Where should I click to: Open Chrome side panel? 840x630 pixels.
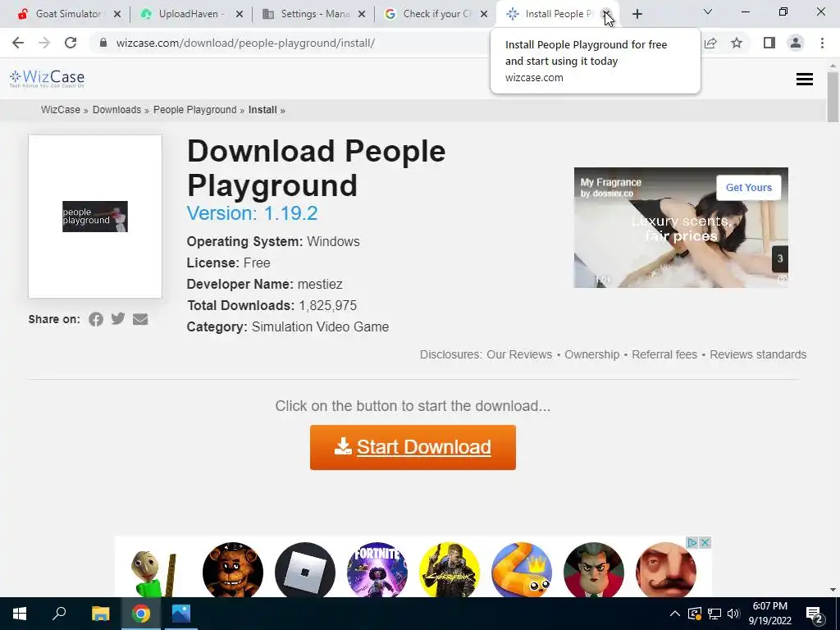769,43
